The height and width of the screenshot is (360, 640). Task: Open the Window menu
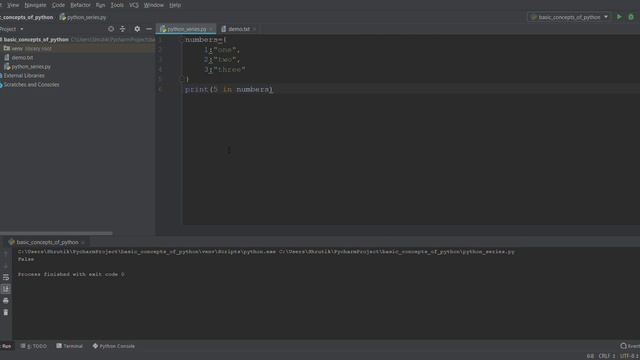153,5
